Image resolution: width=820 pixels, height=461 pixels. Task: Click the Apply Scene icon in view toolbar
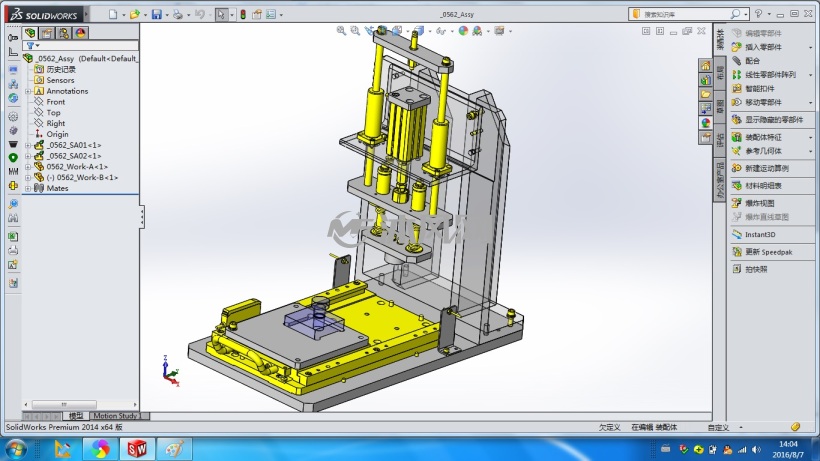[477, 31]
